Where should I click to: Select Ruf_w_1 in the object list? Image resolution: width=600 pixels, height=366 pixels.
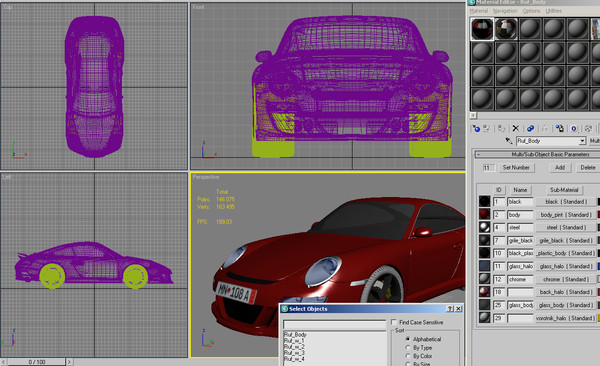294,341
